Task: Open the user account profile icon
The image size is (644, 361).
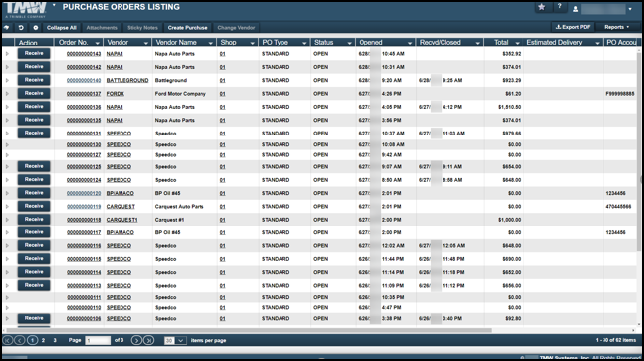Action: [576, 9]
